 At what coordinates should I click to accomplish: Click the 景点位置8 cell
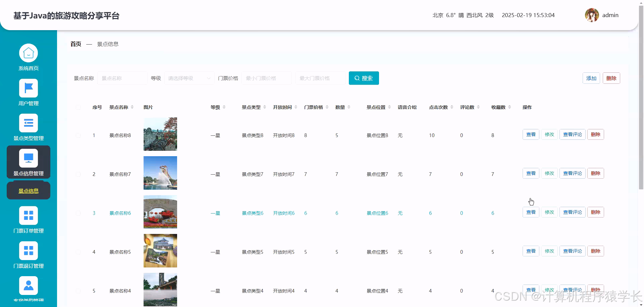377,135
